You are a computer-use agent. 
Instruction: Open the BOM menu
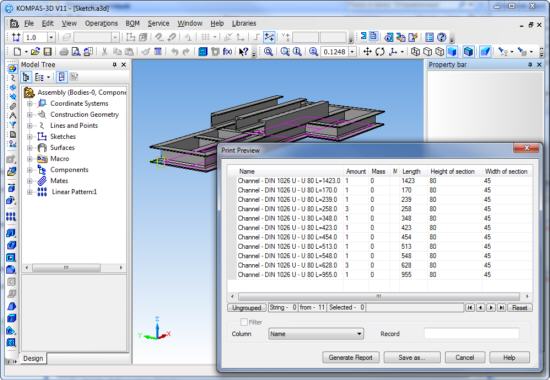pyautogui.click(x=133, y=23)
